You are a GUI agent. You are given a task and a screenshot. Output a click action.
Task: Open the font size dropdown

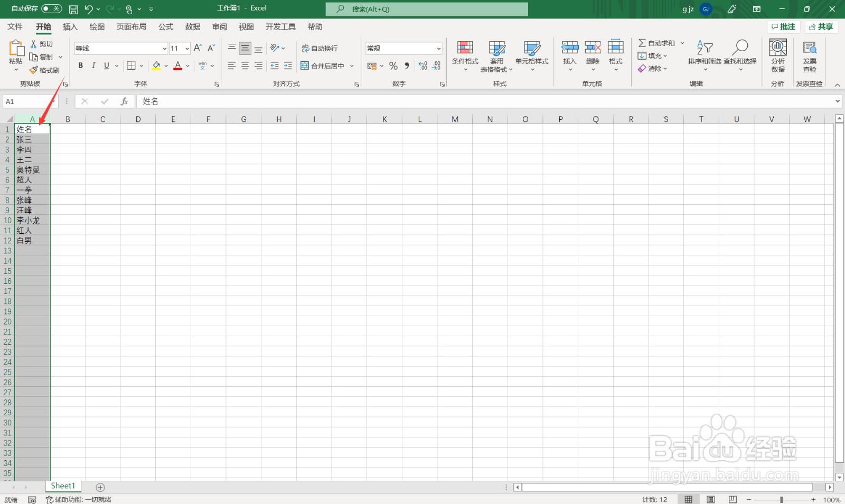187,49
